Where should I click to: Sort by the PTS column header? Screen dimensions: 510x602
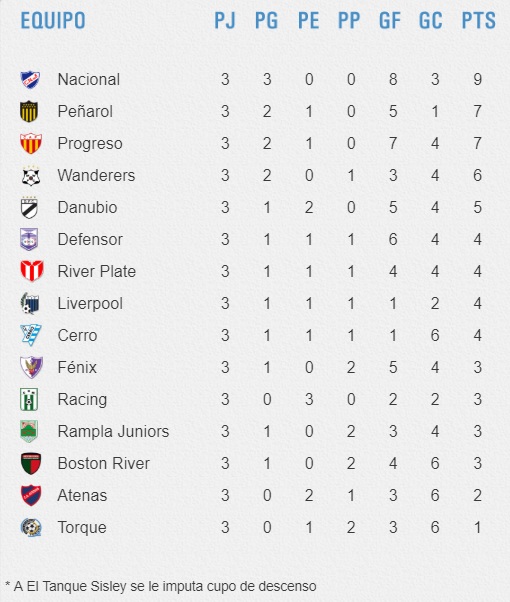pyautogui.click(x=478, y=21)
